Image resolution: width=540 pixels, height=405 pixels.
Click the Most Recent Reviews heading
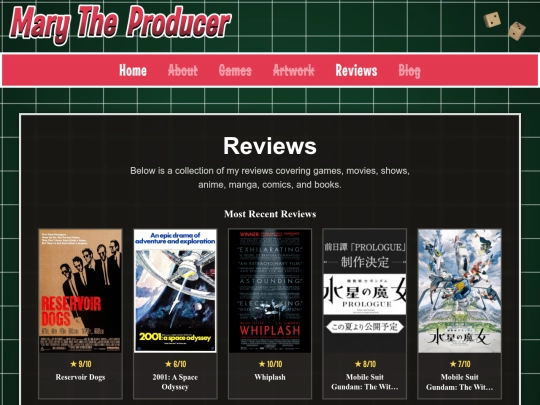click(270, 214)
